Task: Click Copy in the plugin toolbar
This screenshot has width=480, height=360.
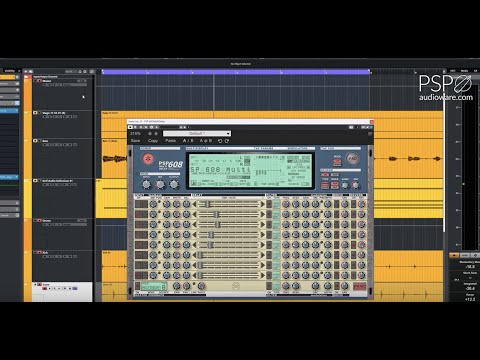Action: [x=153, y=141]
